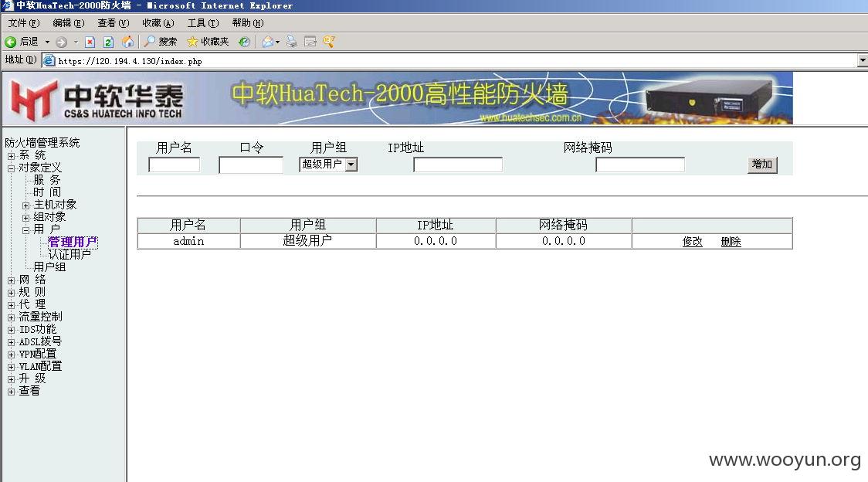
Task: Open the Search (搜索) toolbar button
Action: click(x=161, y=42)
